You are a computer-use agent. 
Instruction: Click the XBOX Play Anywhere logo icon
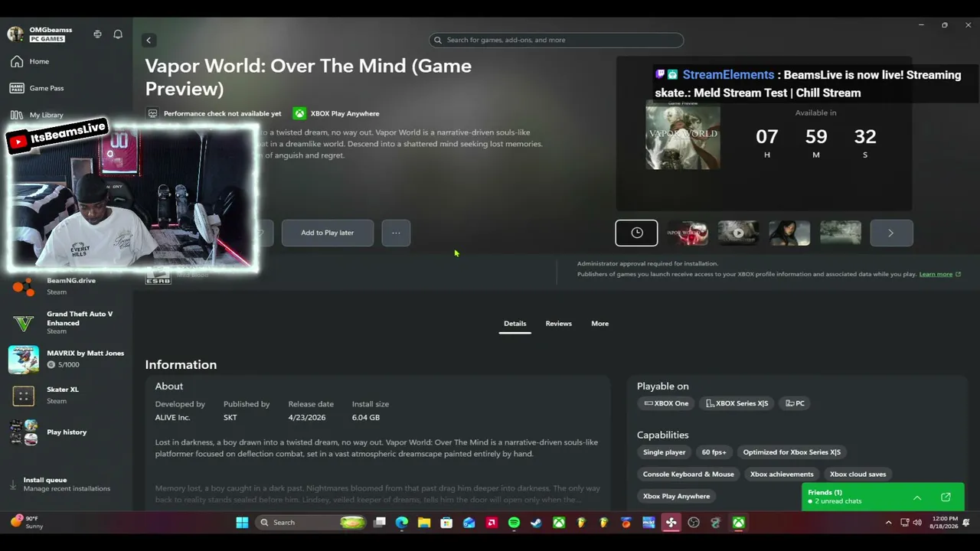coord(299,113)
